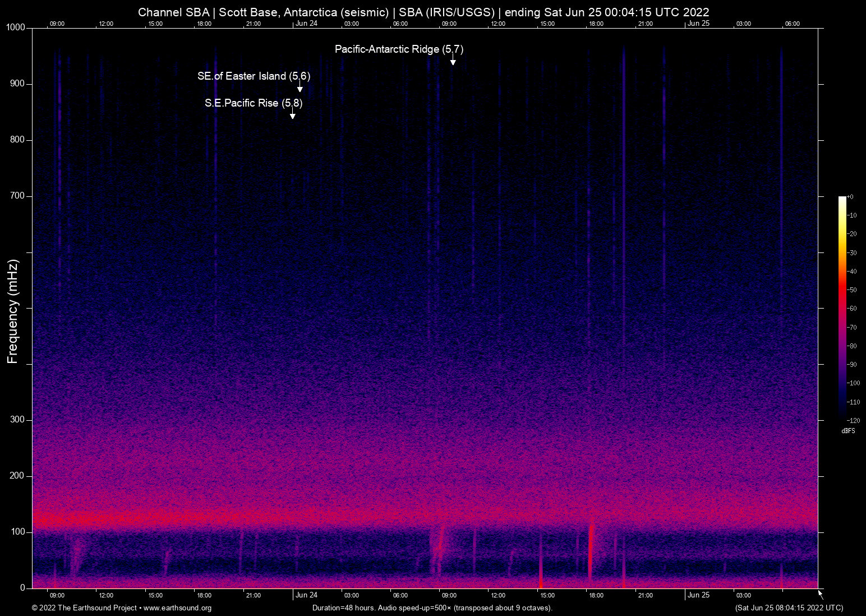Click the 1000 tick on frequency axis

point(16,28)
